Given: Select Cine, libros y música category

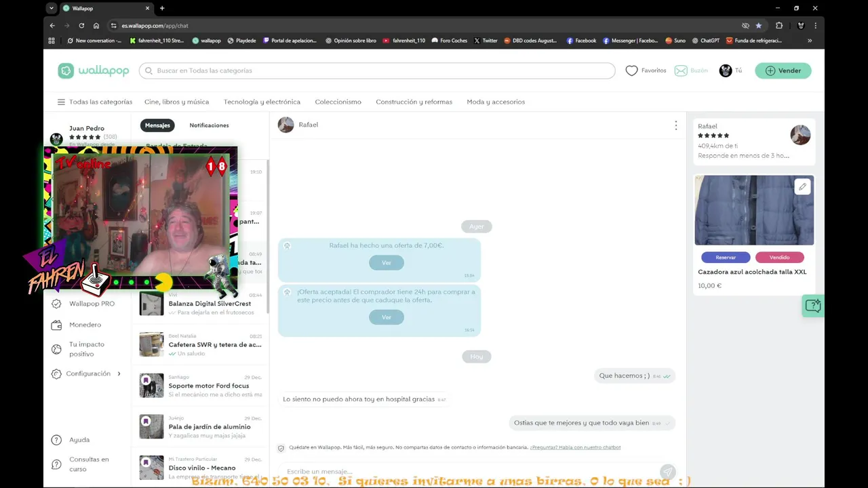Looking at the screenshot, I should [176, 102].
